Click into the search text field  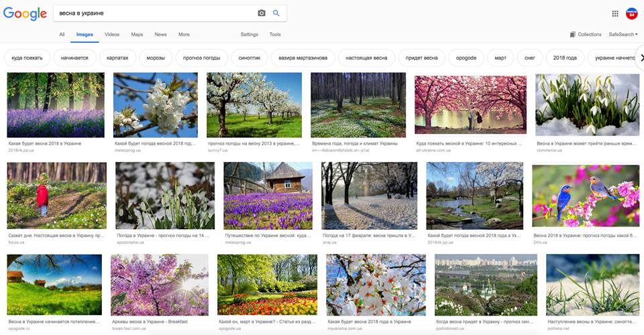pyautogui.click(x=154, y=13)
